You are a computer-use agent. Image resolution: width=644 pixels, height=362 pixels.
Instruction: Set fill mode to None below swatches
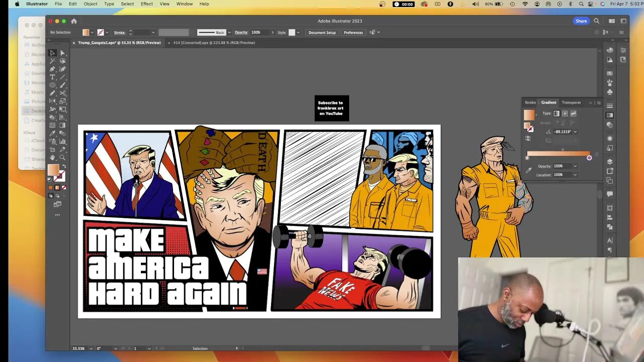click(x=64, y=188)
